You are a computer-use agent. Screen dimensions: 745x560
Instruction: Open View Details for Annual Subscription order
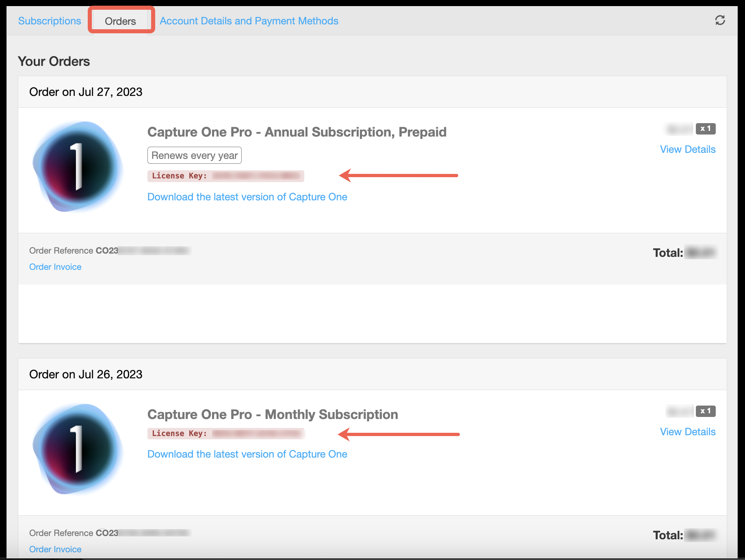[688, 149]
